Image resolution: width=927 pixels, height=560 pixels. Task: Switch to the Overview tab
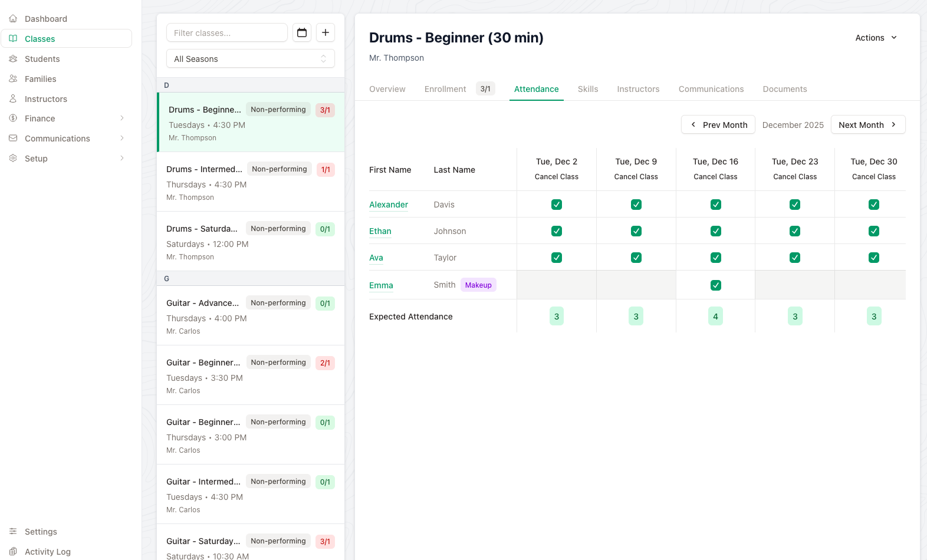[x=387, y=89]
